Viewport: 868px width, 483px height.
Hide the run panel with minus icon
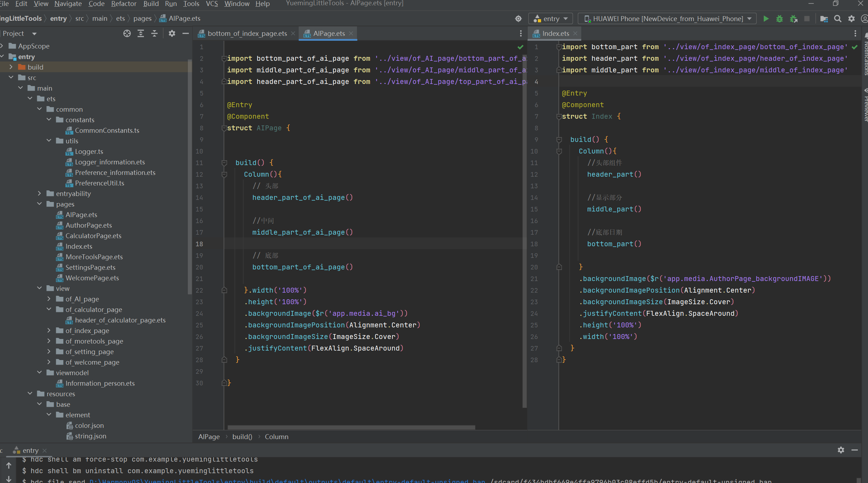tap(855, 450)
